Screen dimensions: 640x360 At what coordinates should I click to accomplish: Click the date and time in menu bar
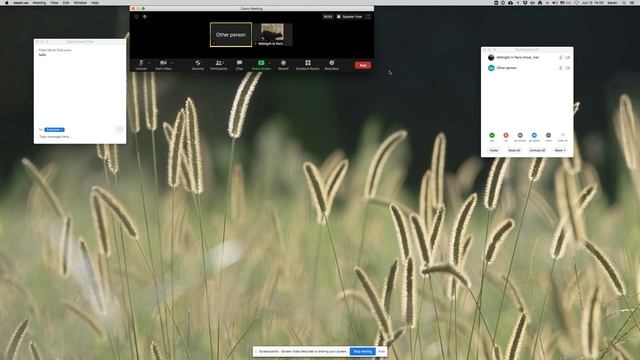point(593,2)
